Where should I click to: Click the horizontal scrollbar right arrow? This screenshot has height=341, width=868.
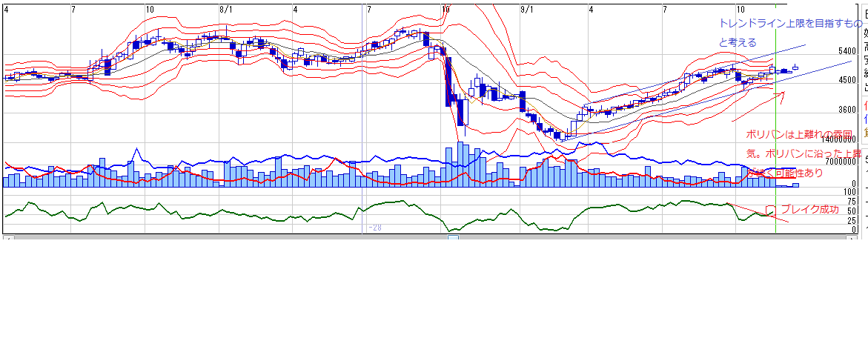point(852,239)
